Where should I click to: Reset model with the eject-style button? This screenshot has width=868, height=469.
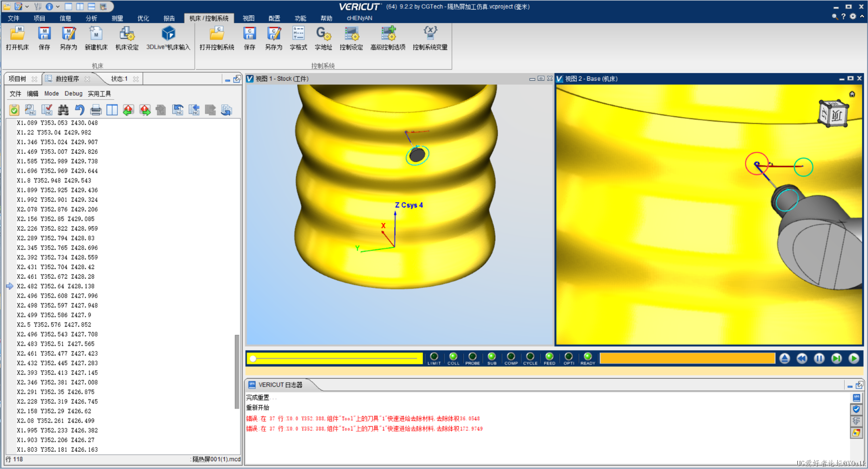[x=785, y=358]
